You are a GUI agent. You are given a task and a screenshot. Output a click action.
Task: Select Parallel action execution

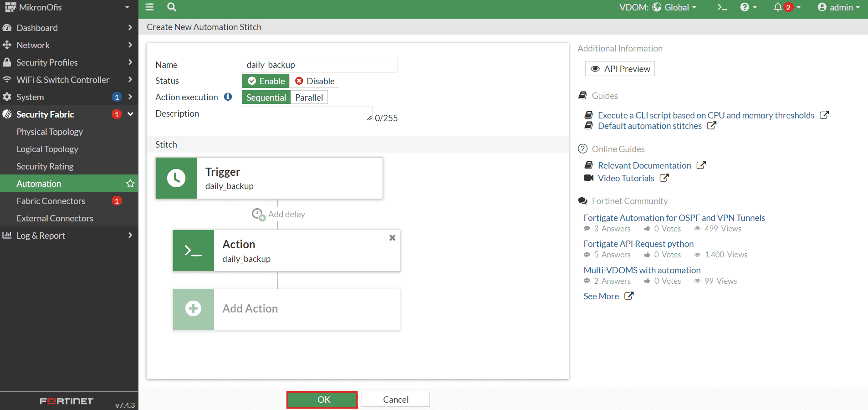coord(309,97)
